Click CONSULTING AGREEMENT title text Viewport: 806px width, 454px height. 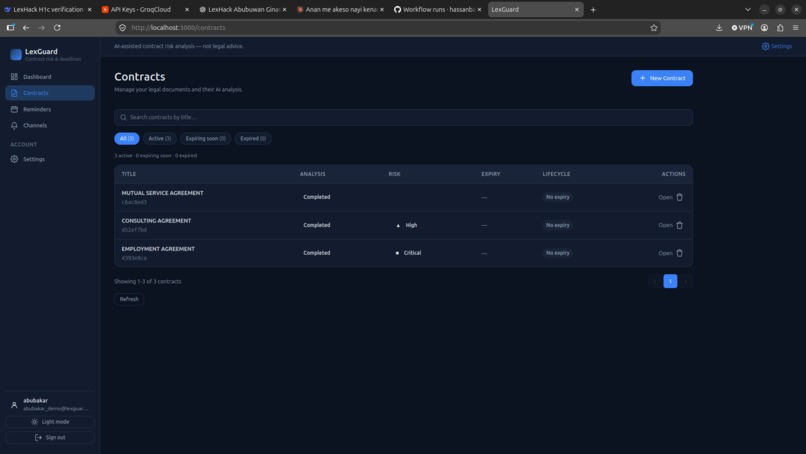pos(156,221)
